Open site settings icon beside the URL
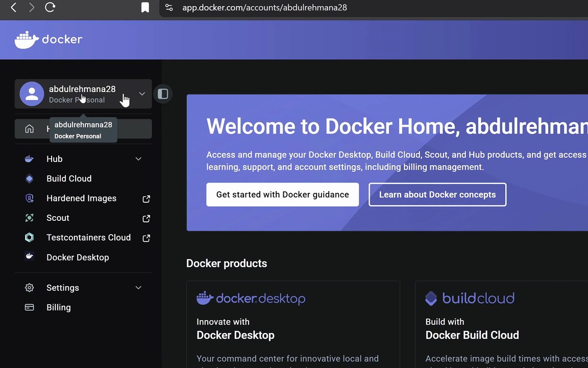 pos(169,8)
